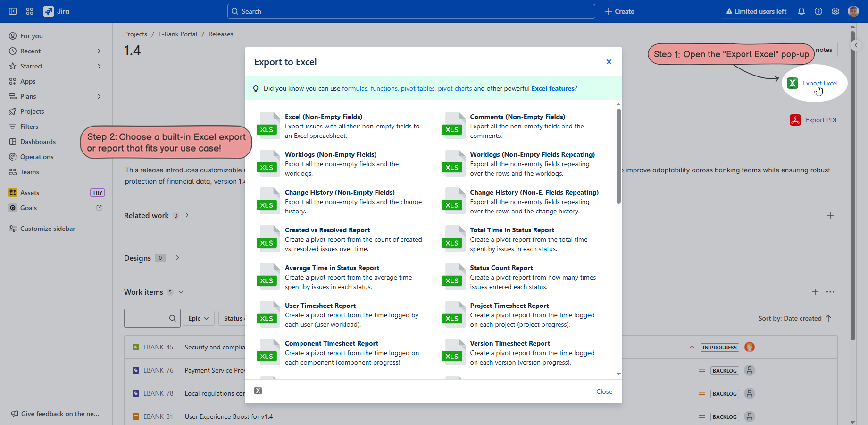Close the Export to Excel dialog with X
This screenshot has height=425, width=868.
609,62
